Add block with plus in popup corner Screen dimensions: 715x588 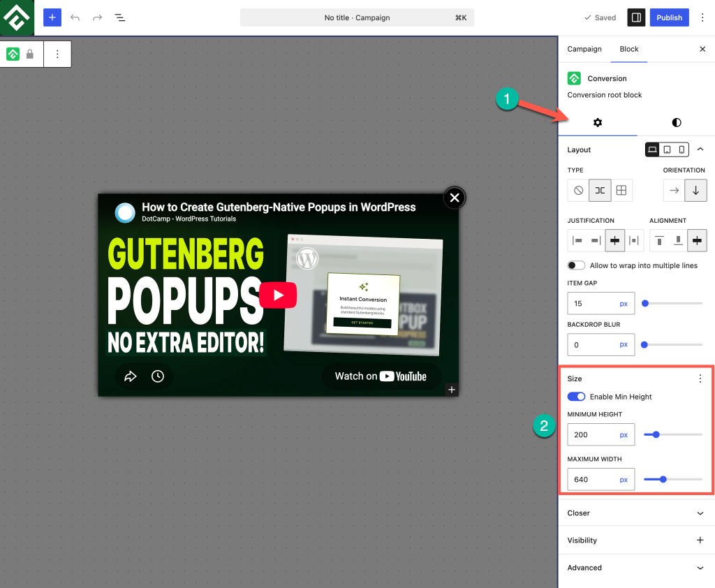point(452,390)
